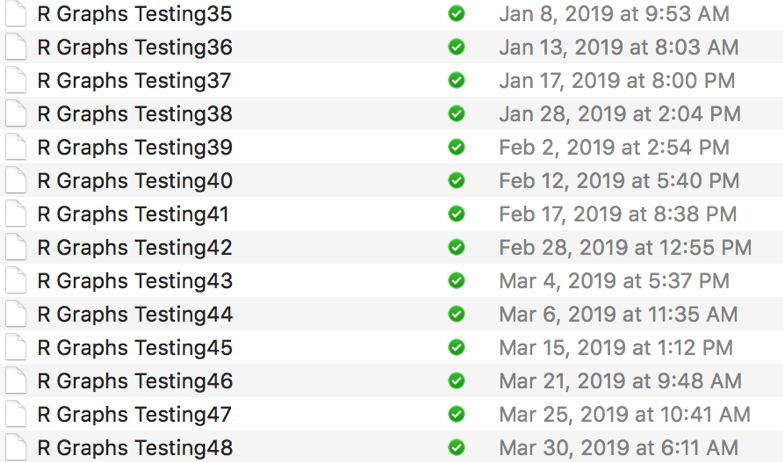This screenshot has height=462, width=783.
Task: Click the synced status badge for Testing46
Action: click(x=457, y=381)
